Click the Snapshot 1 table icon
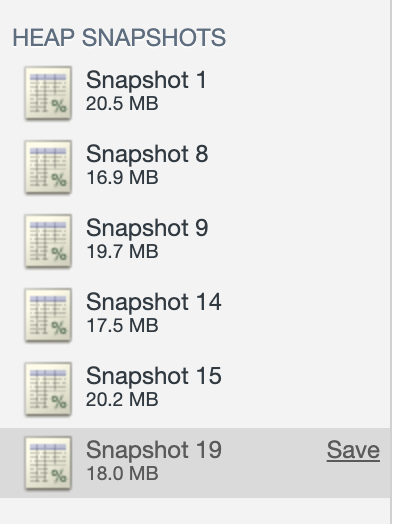This screenshot has width=396, height=524. click(48, 93)
